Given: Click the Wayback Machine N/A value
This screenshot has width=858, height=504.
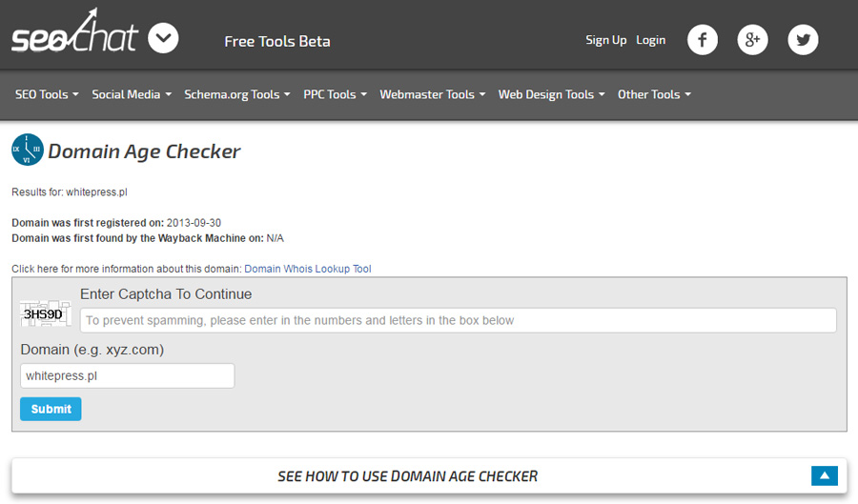Looking at the screenshot, I should click(275, 238).
